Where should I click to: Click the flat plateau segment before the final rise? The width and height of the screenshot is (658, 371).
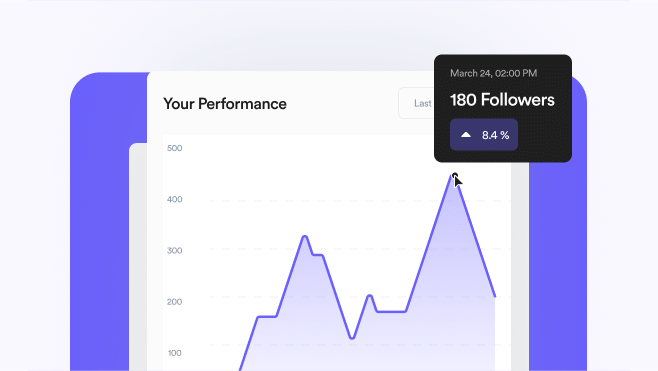point(391,311)
